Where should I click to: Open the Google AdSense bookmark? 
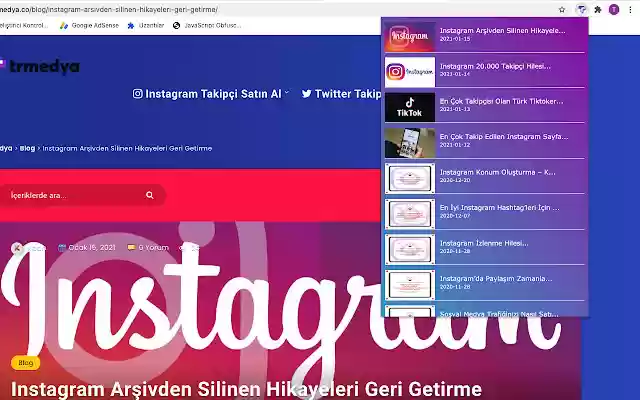[89, 25]
